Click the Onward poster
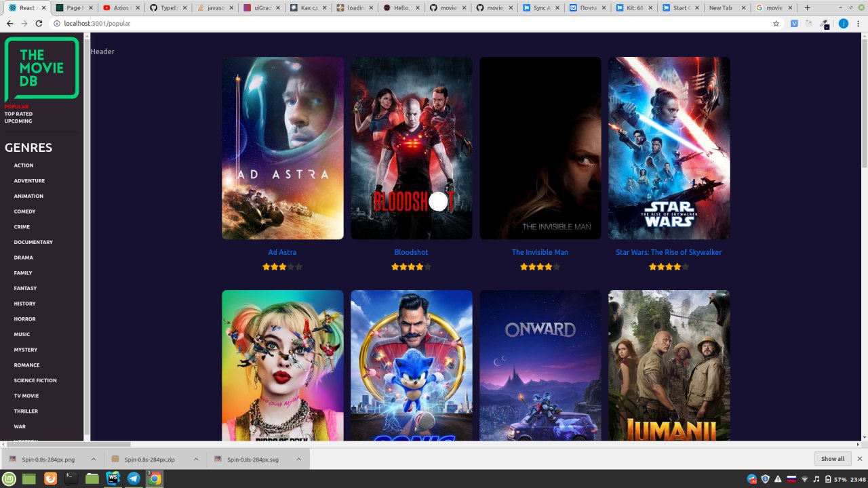 540,366
